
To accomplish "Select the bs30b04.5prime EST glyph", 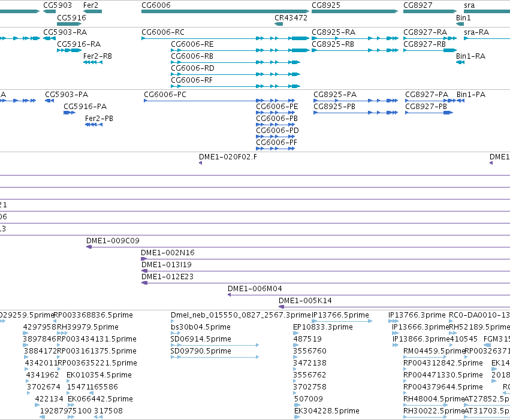I will (176, 333).
